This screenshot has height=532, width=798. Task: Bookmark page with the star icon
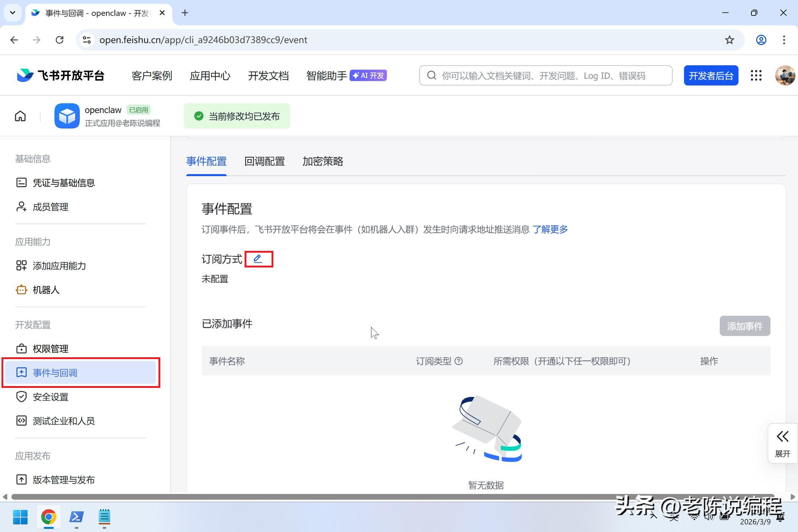(x=729, y=40)
